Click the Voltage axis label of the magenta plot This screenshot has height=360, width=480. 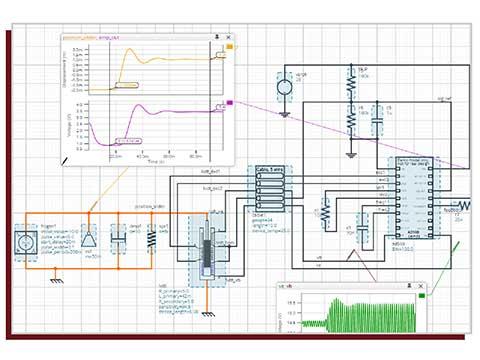[69, 125]
